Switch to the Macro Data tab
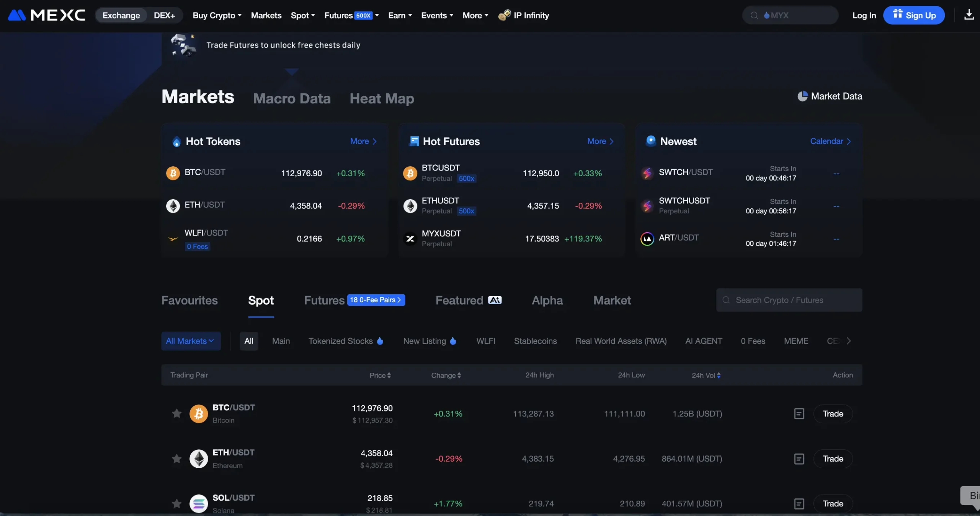Image resolution: width=980 pixels, height=516 pixels. [292, 98]
